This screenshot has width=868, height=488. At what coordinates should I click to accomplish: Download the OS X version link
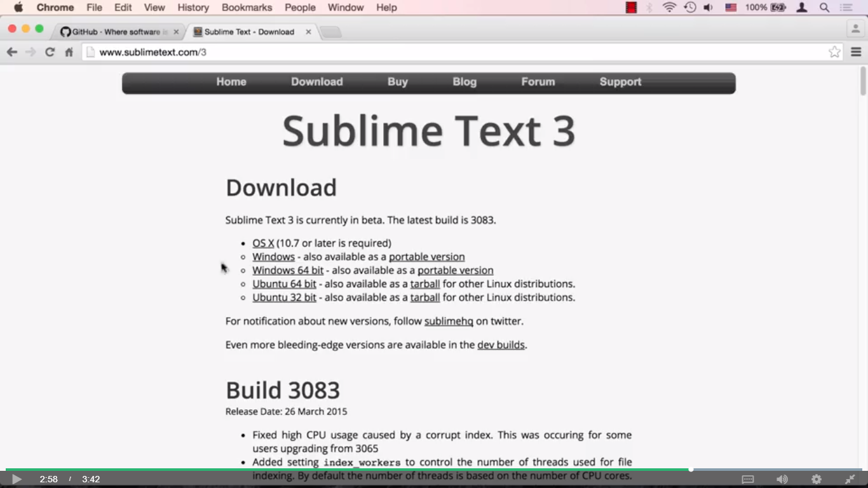pos(263,243)
